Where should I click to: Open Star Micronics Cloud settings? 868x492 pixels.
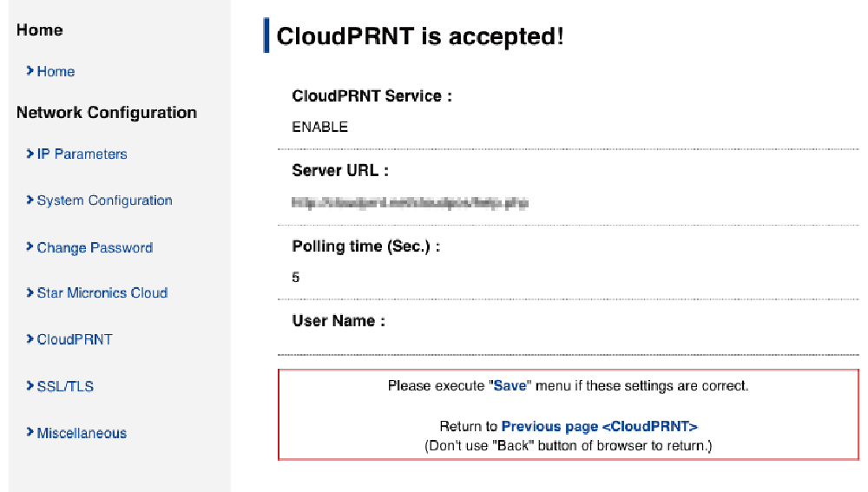102,292
